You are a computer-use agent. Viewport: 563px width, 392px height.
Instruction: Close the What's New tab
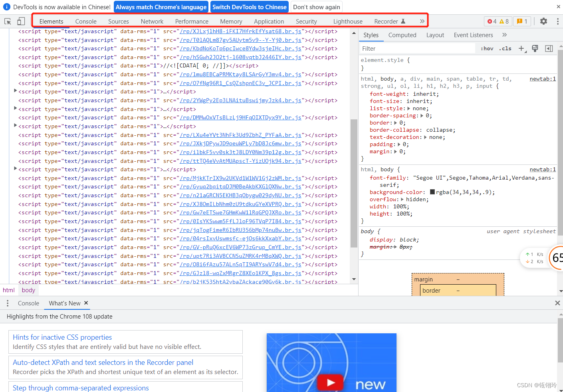click(x=86, y=303)
